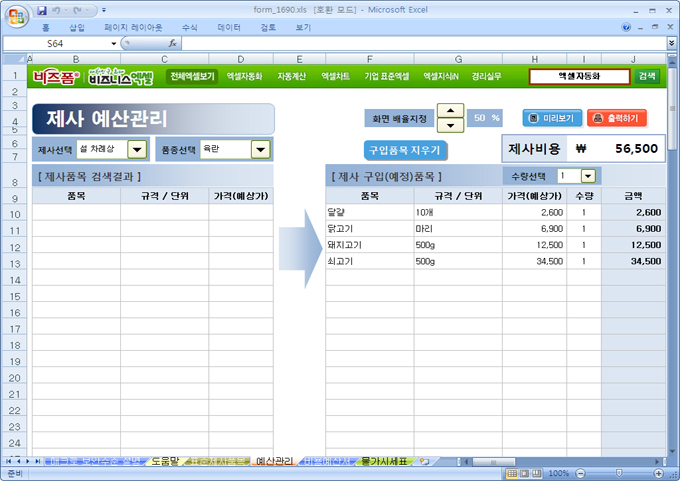Click the 구입품목 지우기 button
This screenshot has width=680, height=481.
(x=405, y=151)
